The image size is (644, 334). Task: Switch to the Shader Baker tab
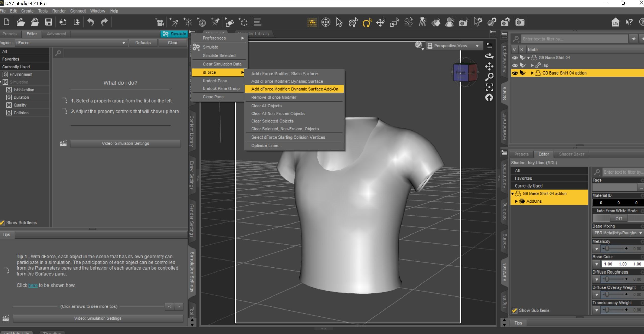pos(571,154)
